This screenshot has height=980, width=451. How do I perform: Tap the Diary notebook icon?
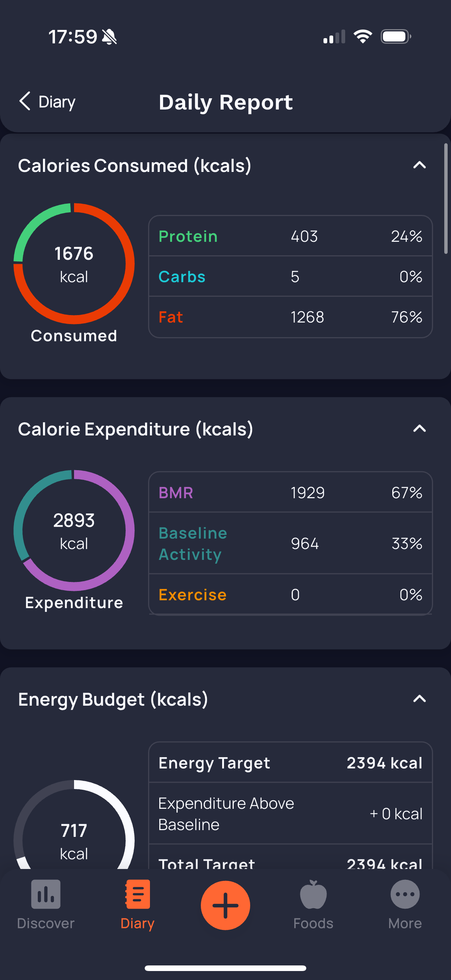137,894
